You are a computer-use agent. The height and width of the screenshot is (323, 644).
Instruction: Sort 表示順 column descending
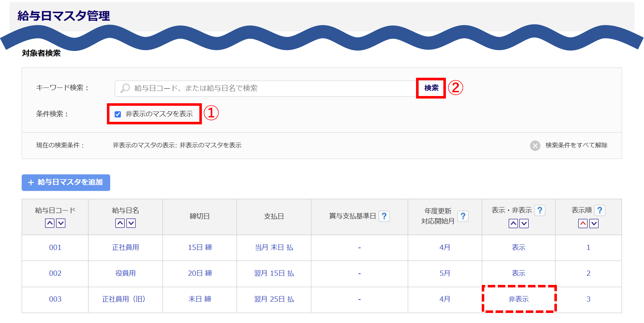point(594,224)
